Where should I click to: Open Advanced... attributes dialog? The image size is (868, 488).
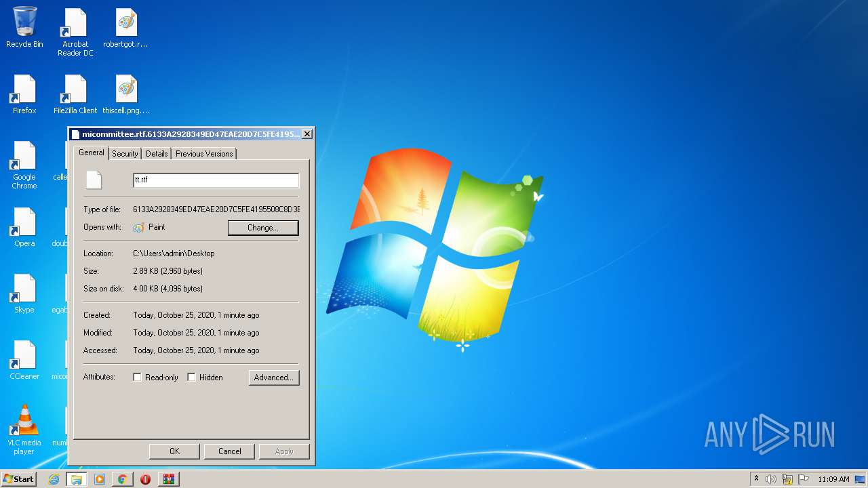coord(274,378)
